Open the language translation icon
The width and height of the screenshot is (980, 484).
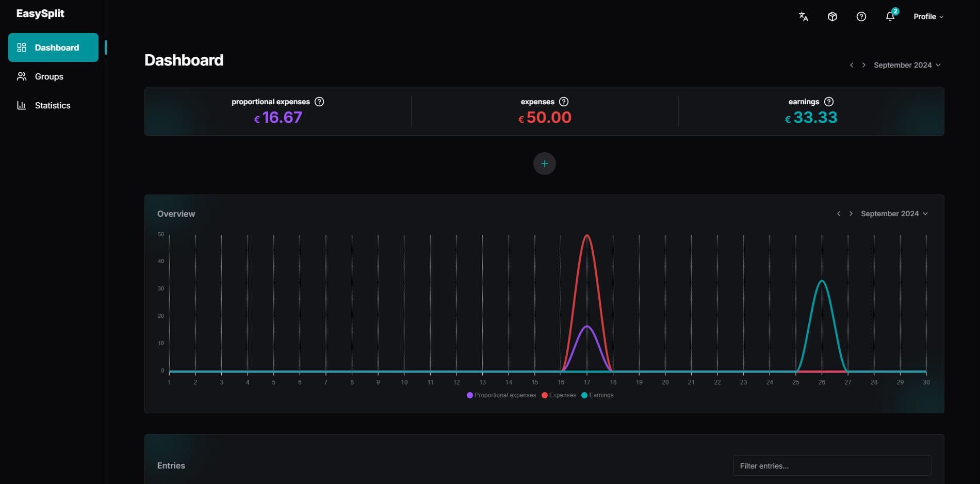point(803,17)
